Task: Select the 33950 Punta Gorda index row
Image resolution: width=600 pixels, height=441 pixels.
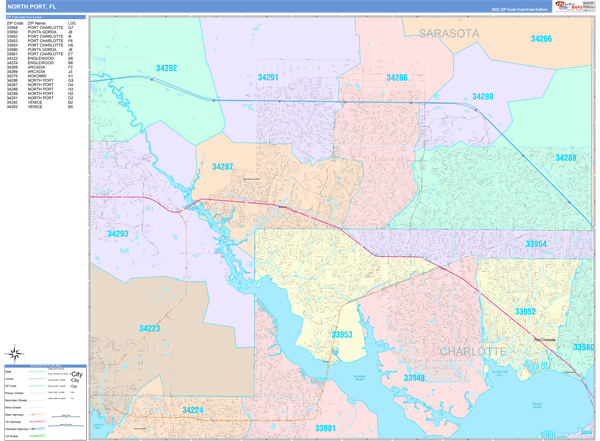Action: (41, 32)
